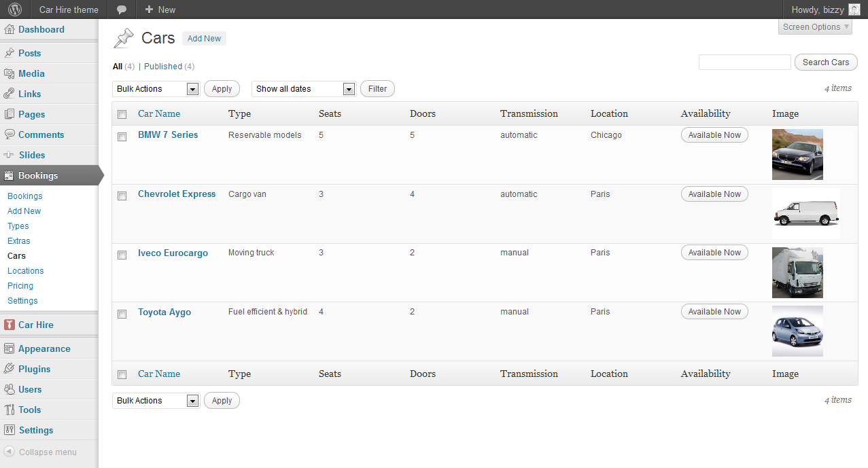This screenshot has height=468, width=868.
Task: Open the bottom Bulk Actions dropdown
Action: [x=156, y=401]
